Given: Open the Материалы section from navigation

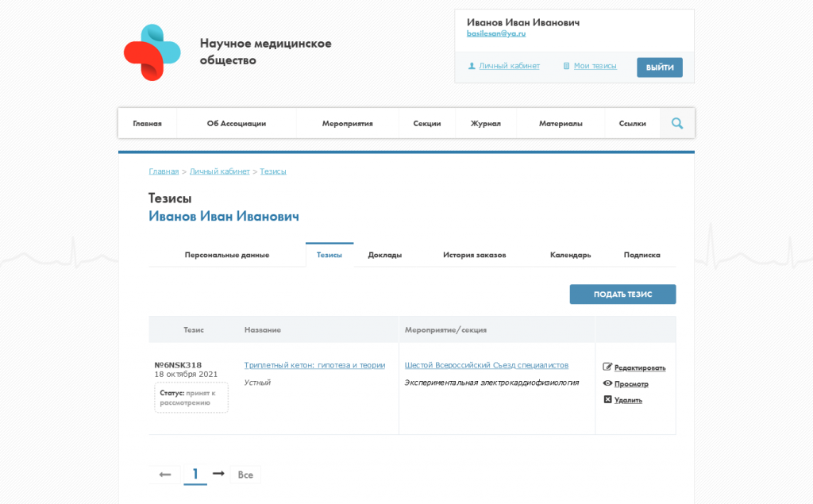Looking at the screenshot, I should pyautogui.click(x=561, y=123).
